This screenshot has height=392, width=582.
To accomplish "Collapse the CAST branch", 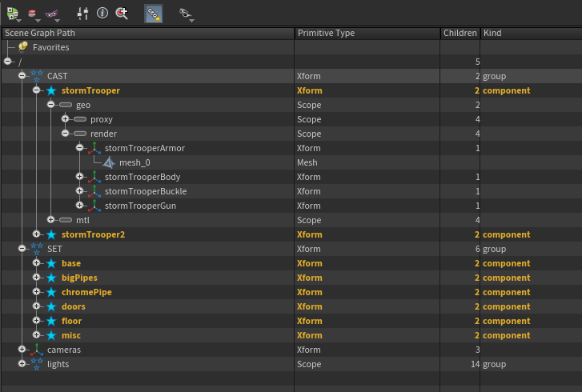I will pyautogui.click(x=22, y=76).
